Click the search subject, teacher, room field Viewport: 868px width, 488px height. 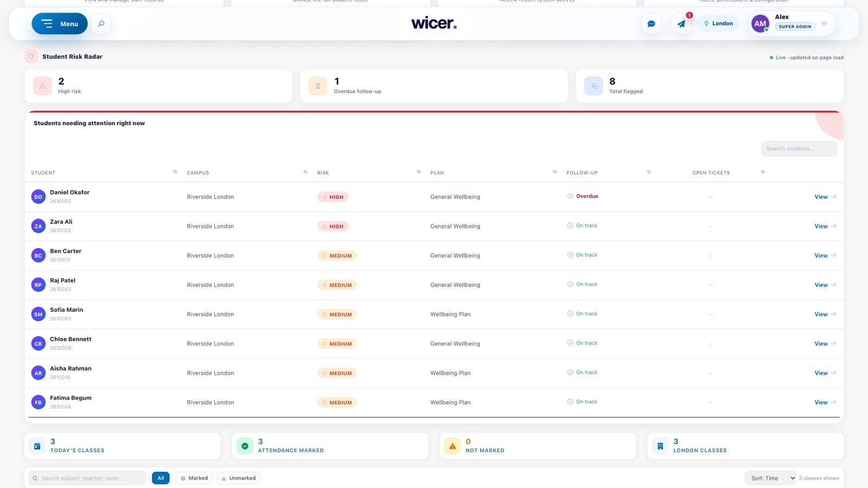(87, 478)
